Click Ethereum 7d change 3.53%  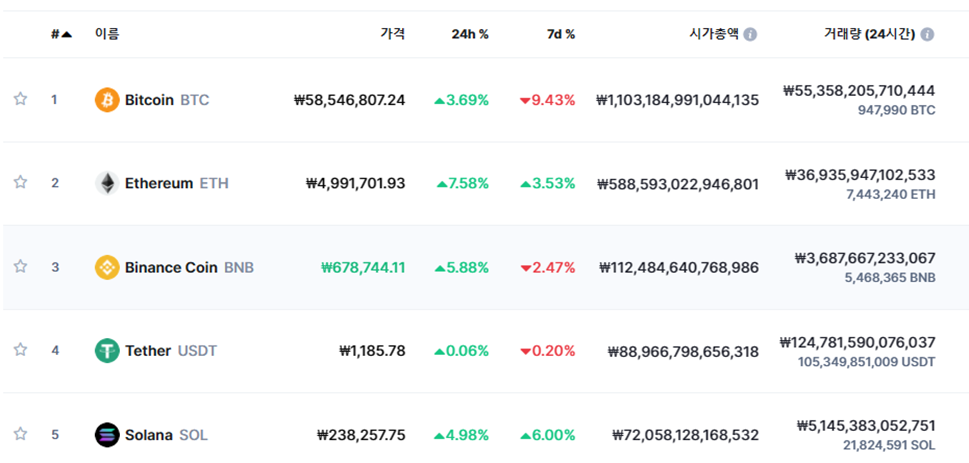pyautogui.click(x=548, y=183)
